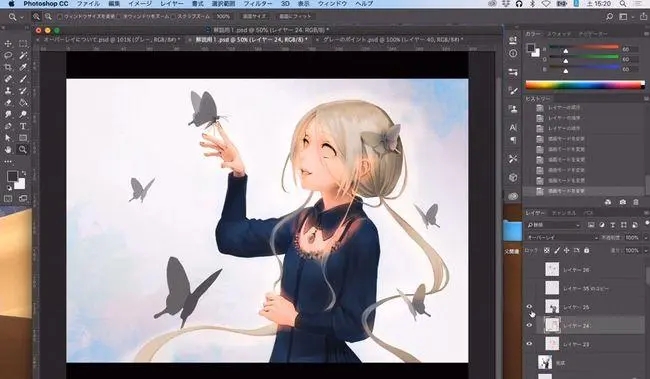Image resolution: width=650 pixels, height=379 pixels.
Task: Select the Move tool
Action: coord(8,44)
